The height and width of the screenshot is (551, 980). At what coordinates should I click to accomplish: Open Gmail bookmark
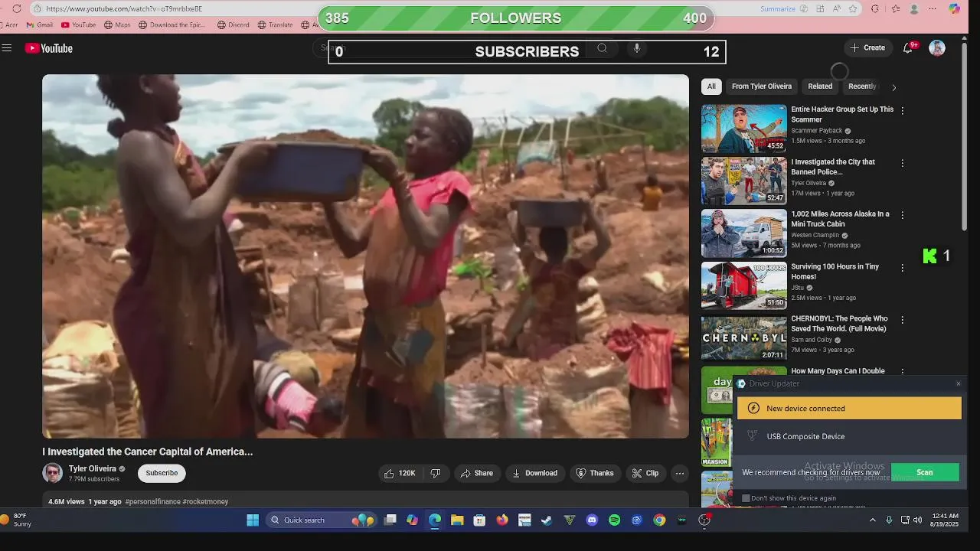coord(40,24)
